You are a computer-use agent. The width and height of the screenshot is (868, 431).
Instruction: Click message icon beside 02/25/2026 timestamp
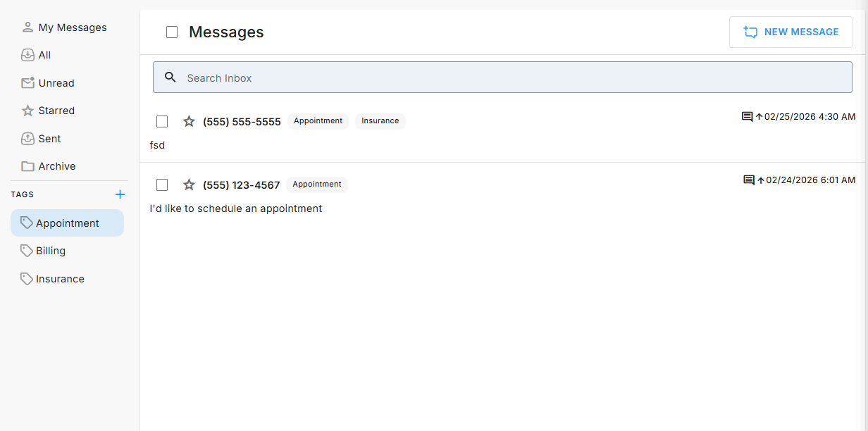pyautogui.click(x=747, y=116)
